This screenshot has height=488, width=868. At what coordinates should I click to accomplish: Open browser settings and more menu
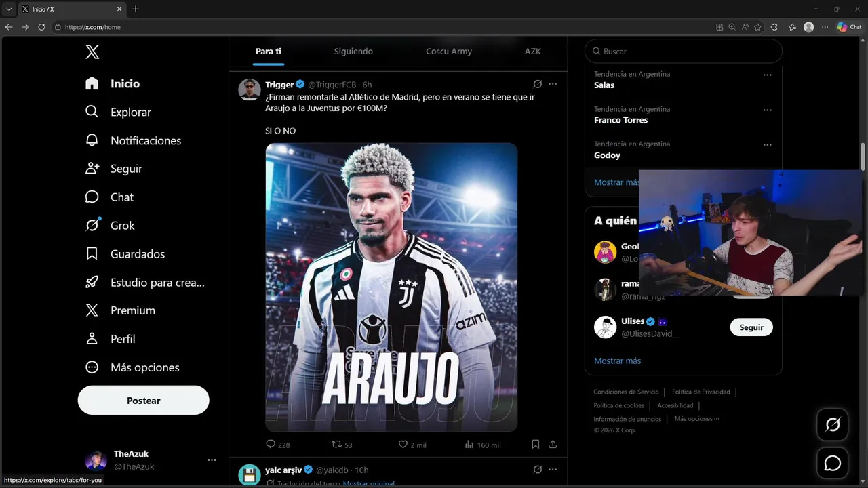coord(825,27)
